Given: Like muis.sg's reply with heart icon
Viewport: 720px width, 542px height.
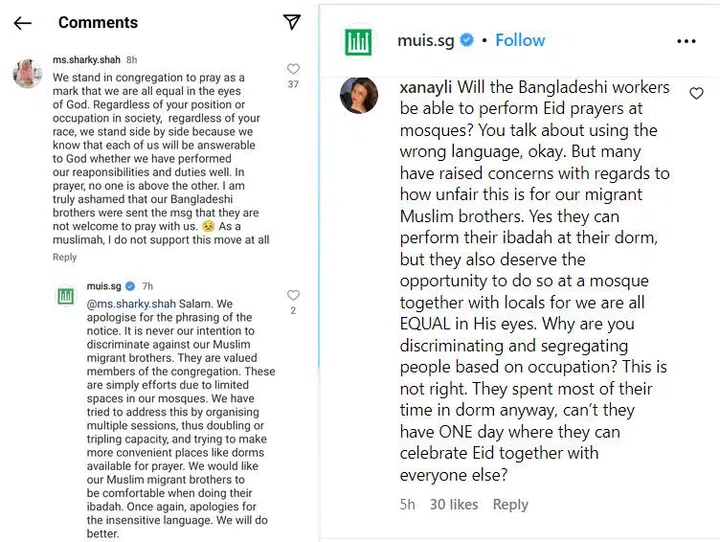Looking at the screenshot, I should click(293, 296).
